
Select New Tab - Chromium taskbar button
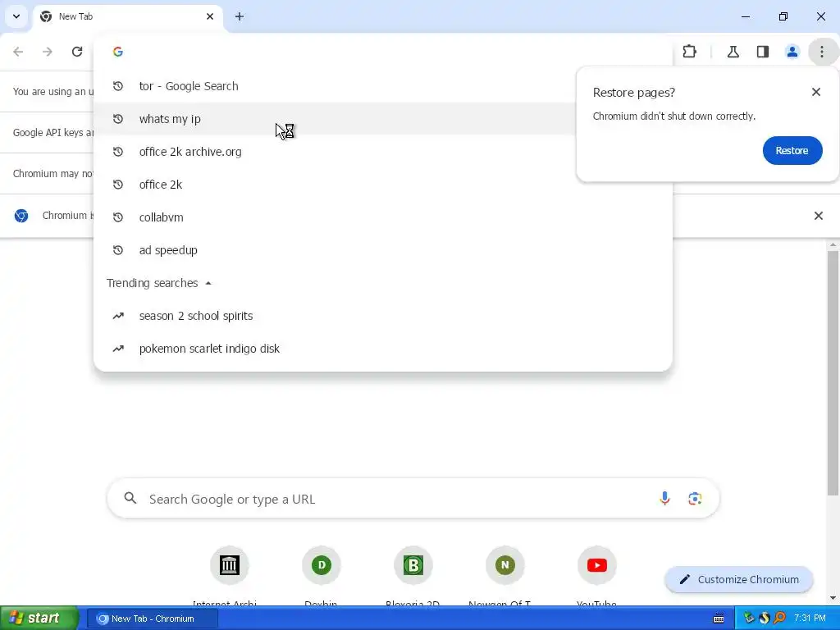pos(153,619)
